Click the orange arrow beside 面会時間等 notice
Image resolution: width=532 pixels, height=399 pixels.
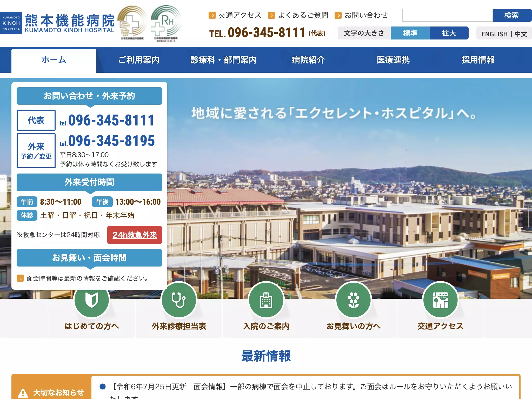[20, 278]
